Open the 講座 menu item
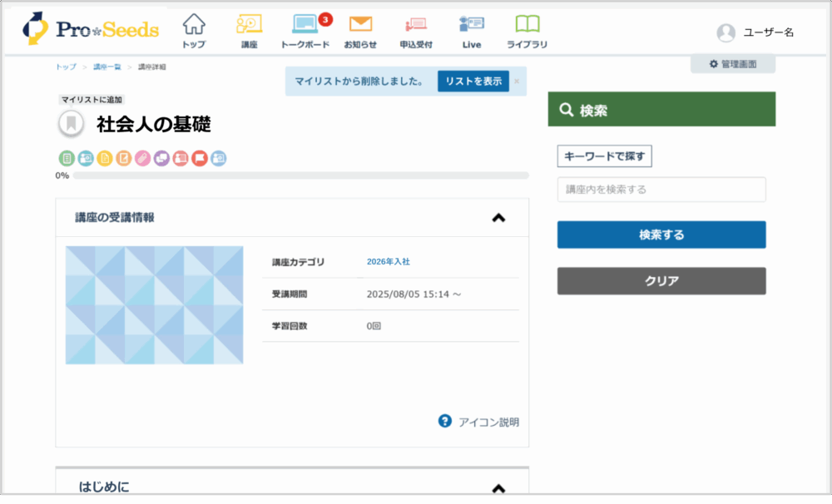Image resolution: width=832 pixels, height=504 pixels. click(x=250, y=31)
